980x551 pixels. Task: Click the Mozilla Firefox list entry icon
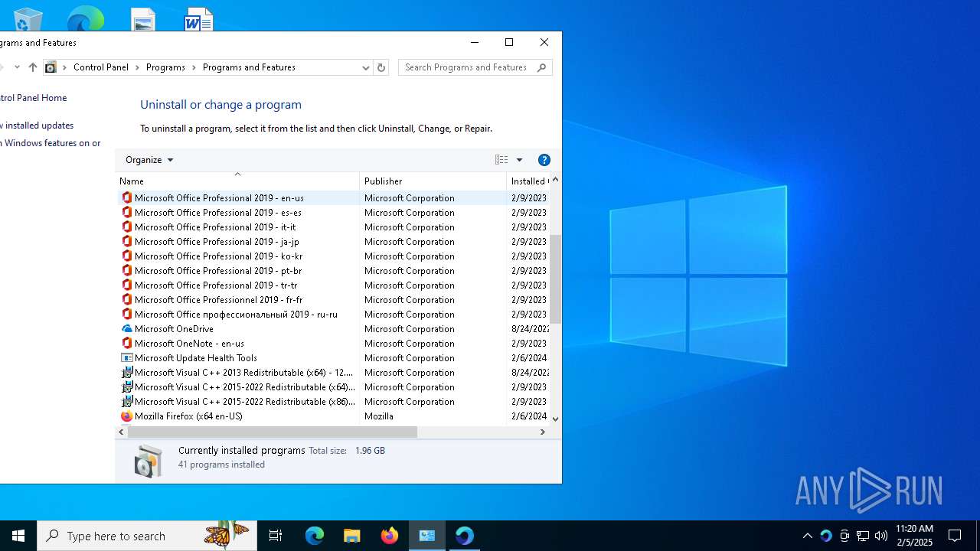pos(127,416)
